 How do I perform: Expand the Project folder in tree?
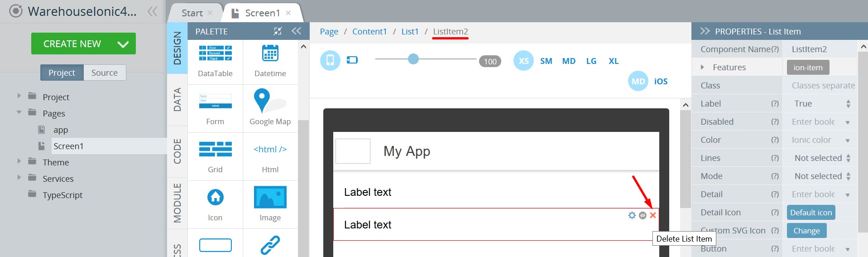click(x=19, y=96)
